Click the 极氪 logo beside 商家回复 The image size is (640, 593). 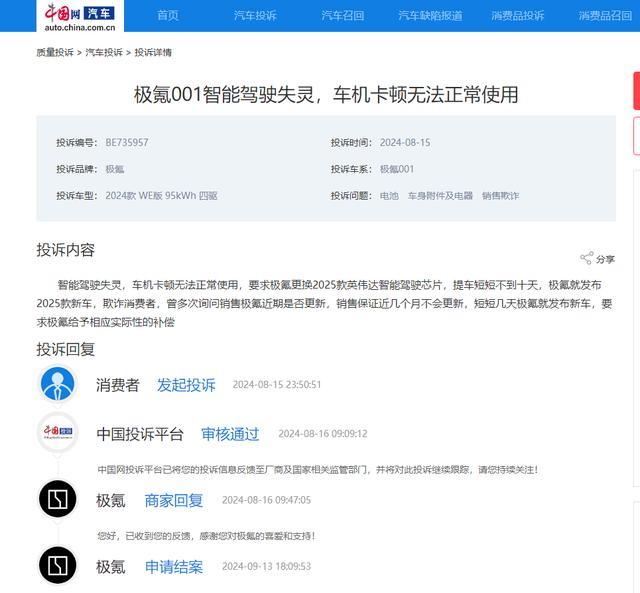click(x=58, y=499)
